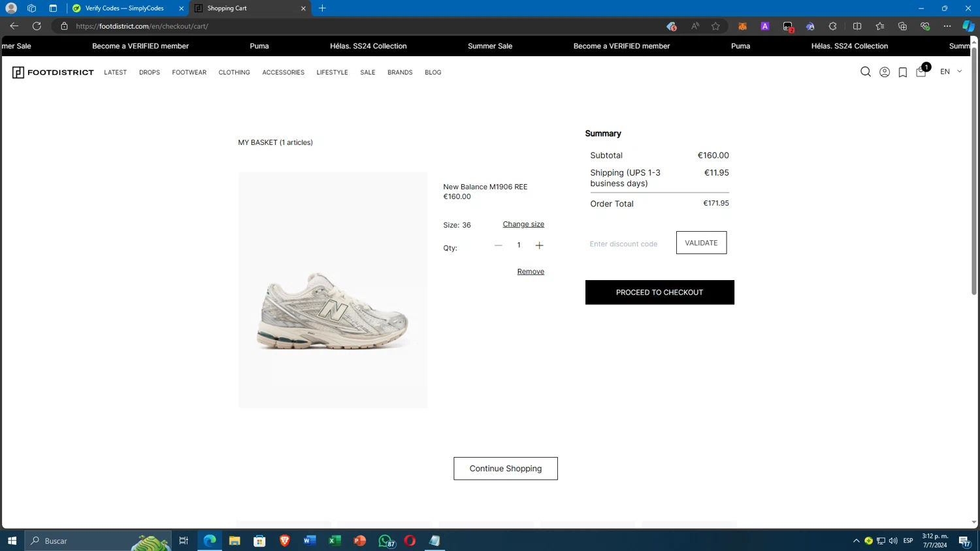Open New Balance M1906 REE product name

[485, 187]
